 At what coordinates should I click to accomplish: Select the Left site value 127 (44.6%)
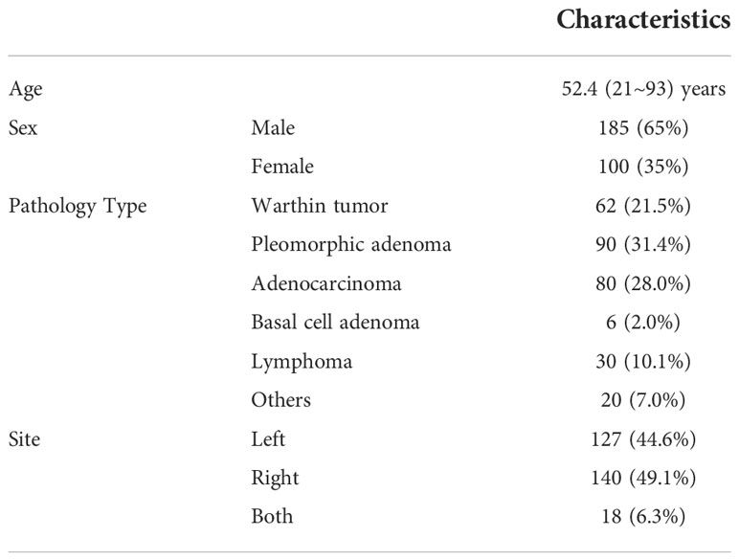pyautogui.click(x=643, y=439)
